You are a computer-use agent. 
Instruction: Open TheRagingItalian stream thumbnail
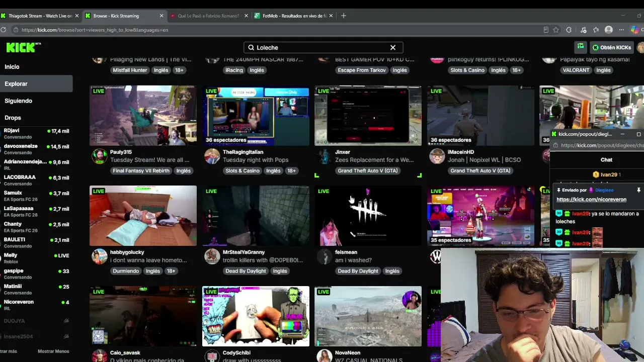click(256, 116)
